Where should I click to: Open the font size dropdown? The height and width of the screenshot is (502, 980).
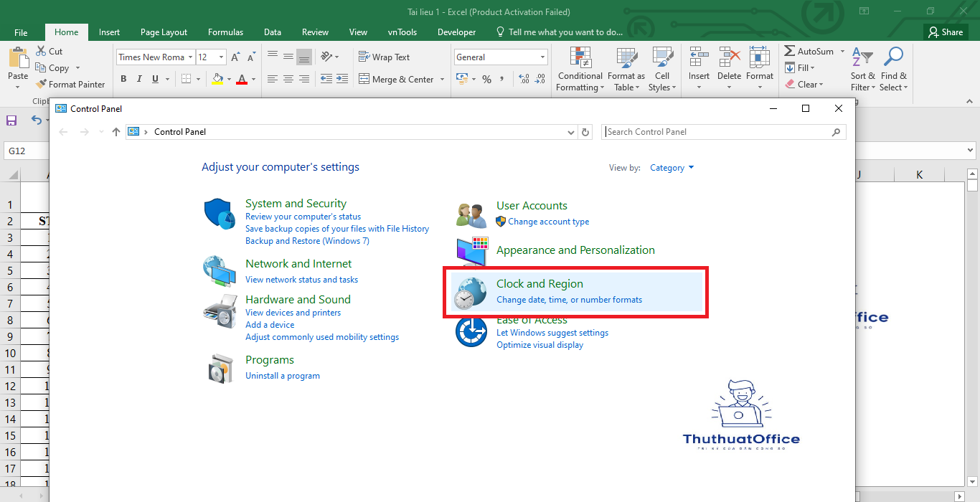coord(221,57)
